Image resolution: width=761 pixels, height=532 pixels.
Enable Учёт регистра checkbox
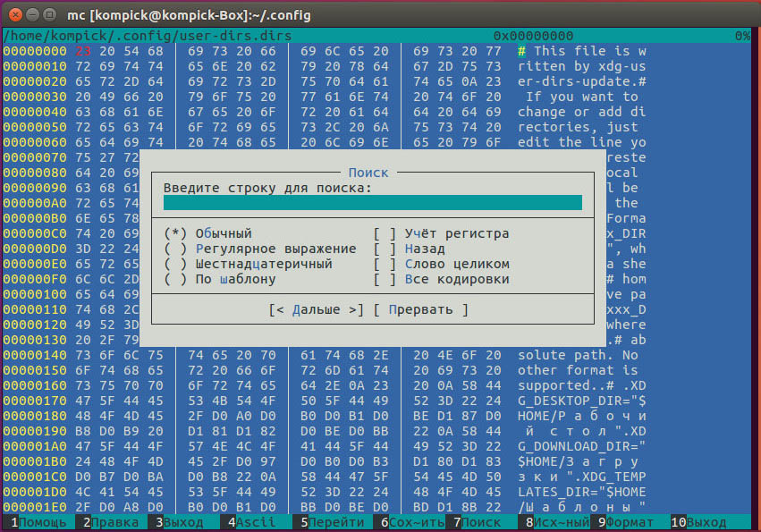(441, 233)
